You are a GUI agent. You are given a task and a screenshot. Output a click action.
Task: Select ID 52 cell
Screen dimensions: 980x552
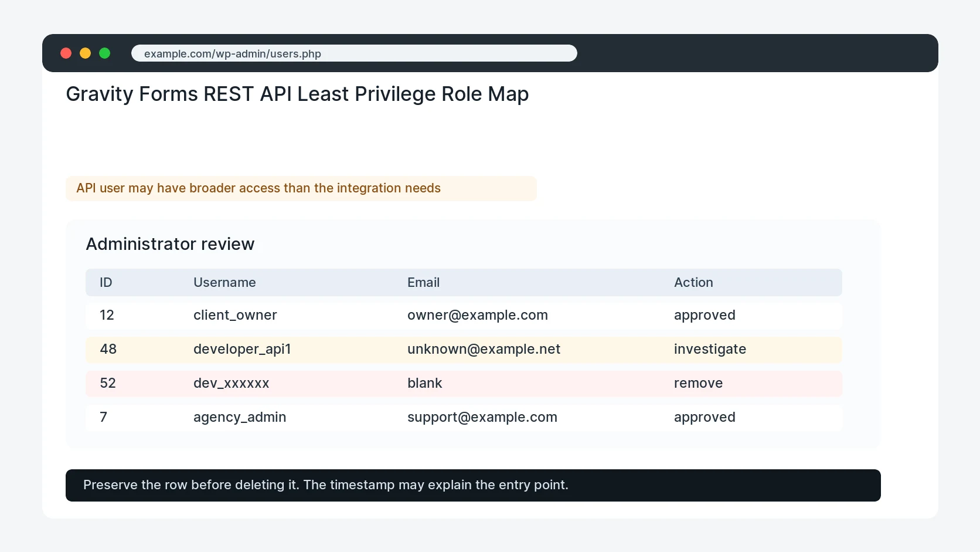[x=108, y=383]
